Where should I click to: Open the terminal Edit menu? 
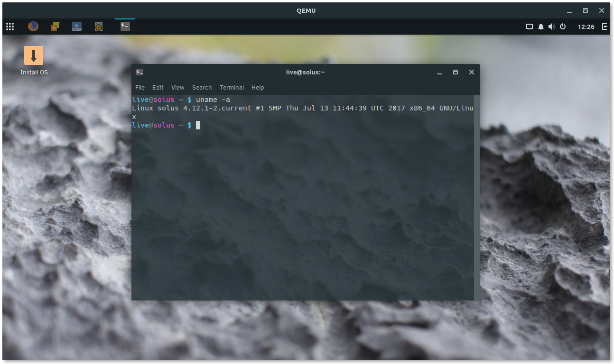click(x=158, y=88)
